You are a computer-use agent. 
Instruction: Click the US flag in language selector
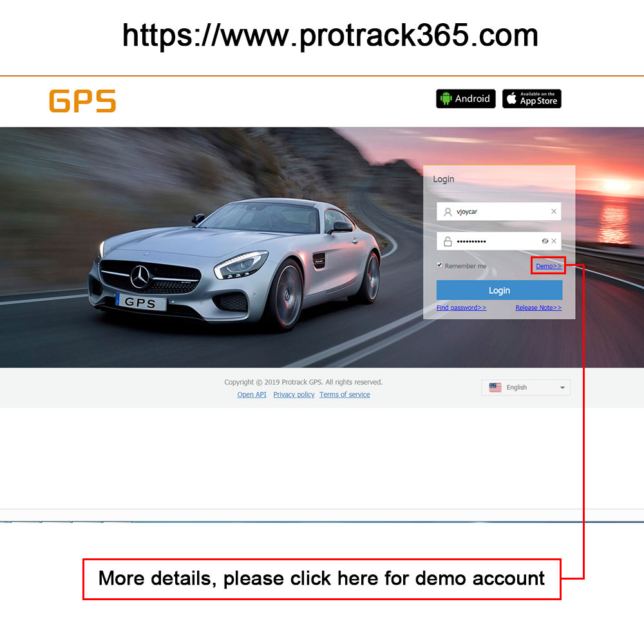click(x=495, y=387)
